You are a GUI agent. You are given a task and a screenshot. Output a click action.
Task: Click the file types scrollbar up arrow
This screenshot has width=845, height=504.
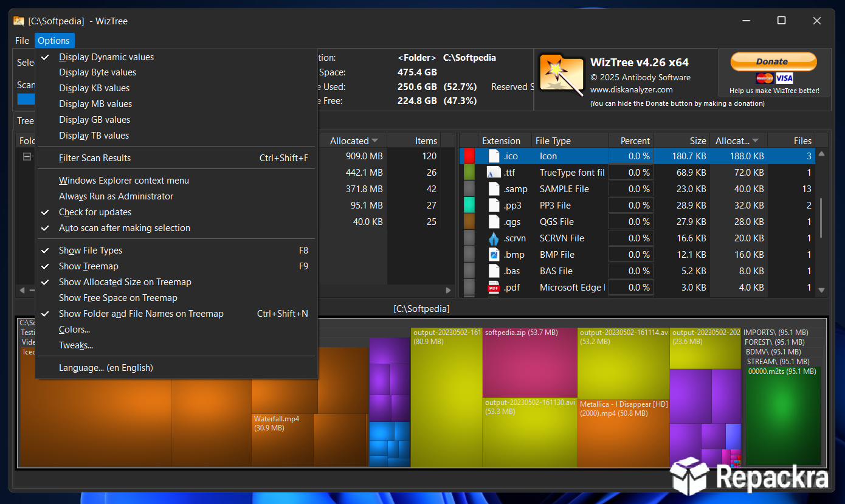pos(821,154)
